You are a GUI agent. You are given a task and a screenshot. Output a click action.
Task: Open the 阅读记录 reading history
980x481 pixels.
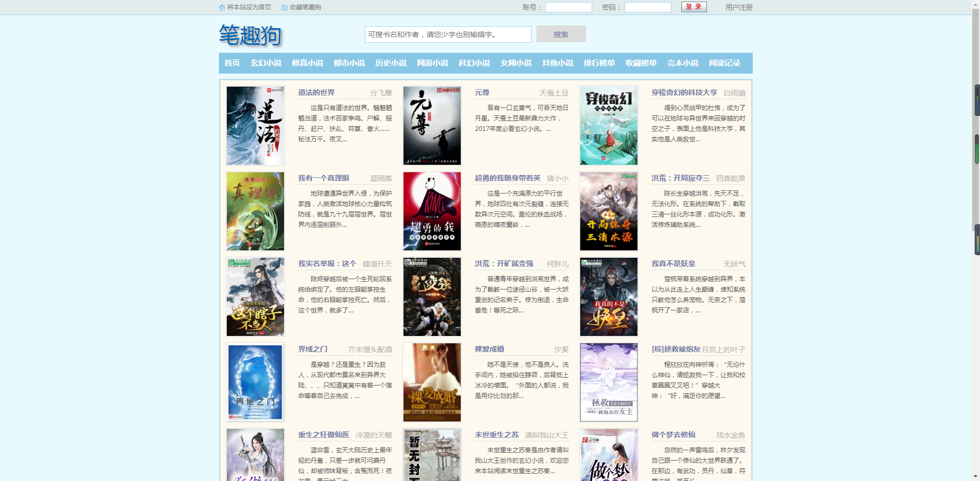point(725,63)
